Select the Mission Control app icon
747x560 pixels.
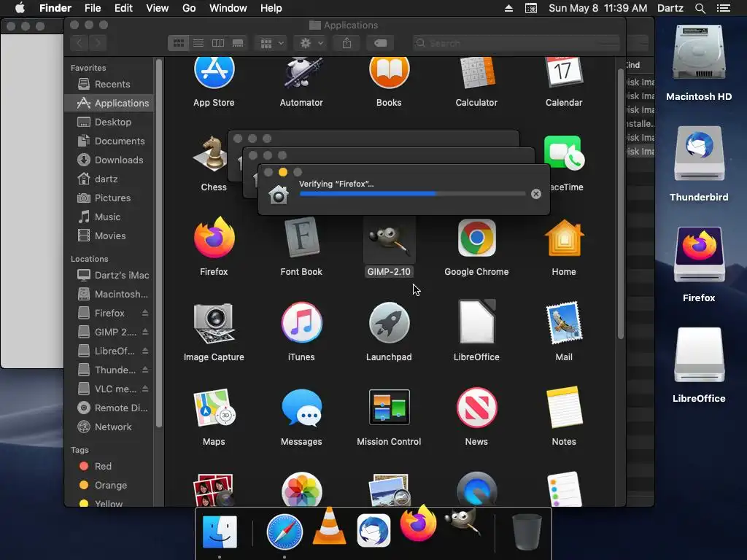click(x=389, y=408)
